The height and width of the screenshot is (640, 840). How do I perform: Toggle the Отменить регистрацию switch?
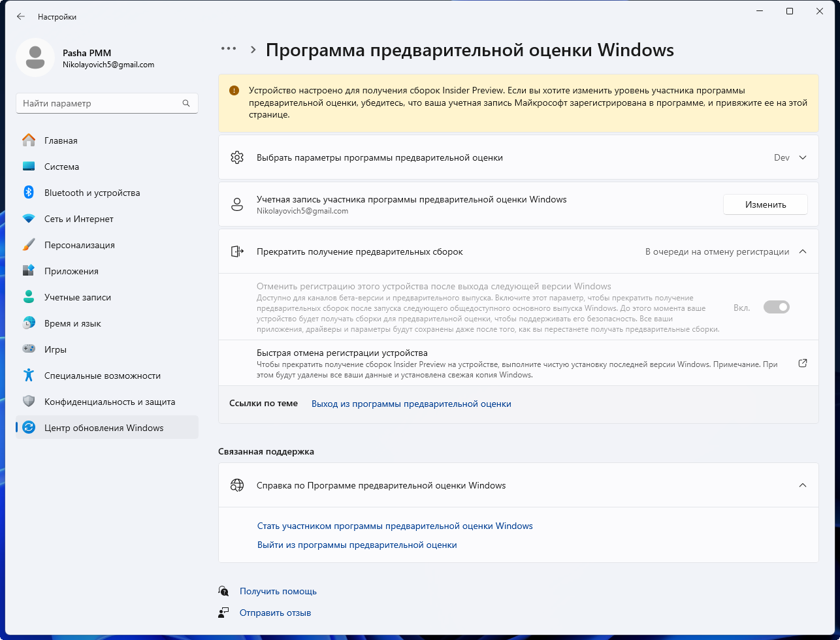tap(776, 307)
